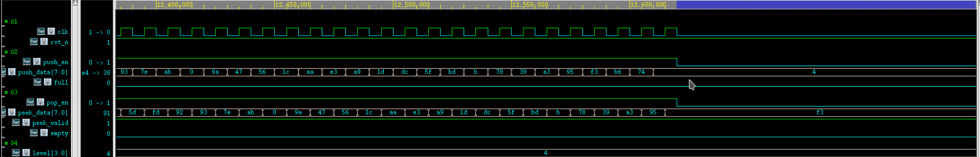
Task: Click the signal type icon beside rst_n
Action: tap(44, 42)
